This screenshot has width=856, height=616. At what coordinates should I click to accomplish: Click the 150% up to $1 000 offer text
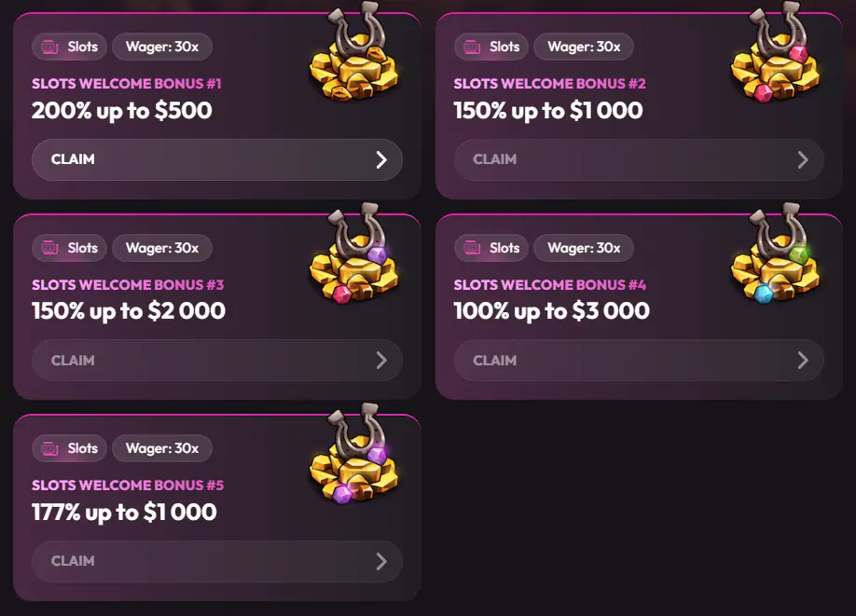(548, 111)
